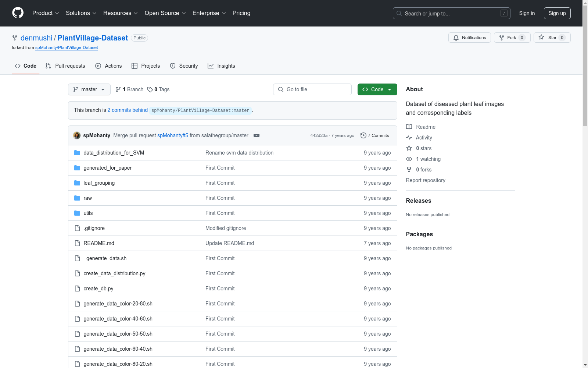Click the commit details ellipsis icon

click(257, 135)
